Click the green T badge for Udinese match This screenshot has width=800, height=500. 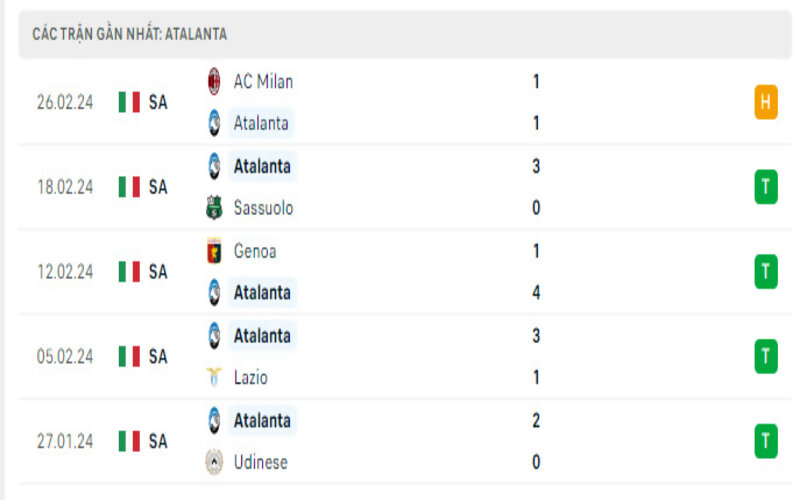pos(766,441)
